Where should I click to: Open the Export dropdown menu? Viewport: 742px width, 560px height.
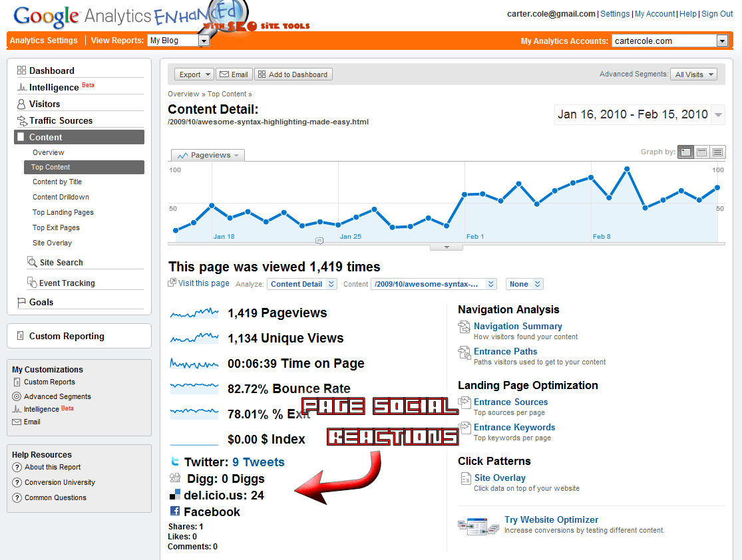pyautogui.click(x=194, y=74)
